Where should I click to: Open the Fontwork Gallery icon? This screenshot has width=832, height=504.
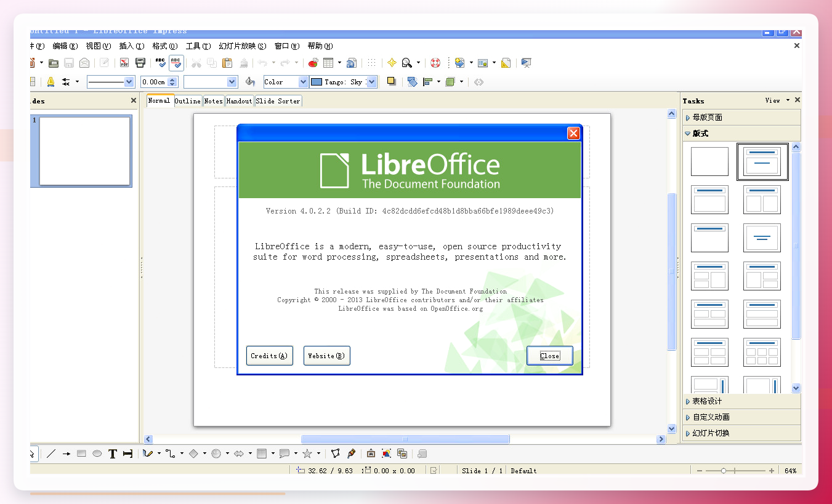(x=371, y=454)
